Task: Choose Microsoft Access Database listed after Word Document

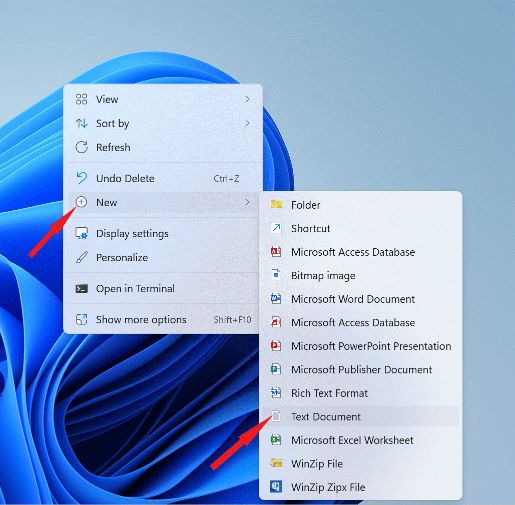Action: pyautogui.click(x=361, y=322)
